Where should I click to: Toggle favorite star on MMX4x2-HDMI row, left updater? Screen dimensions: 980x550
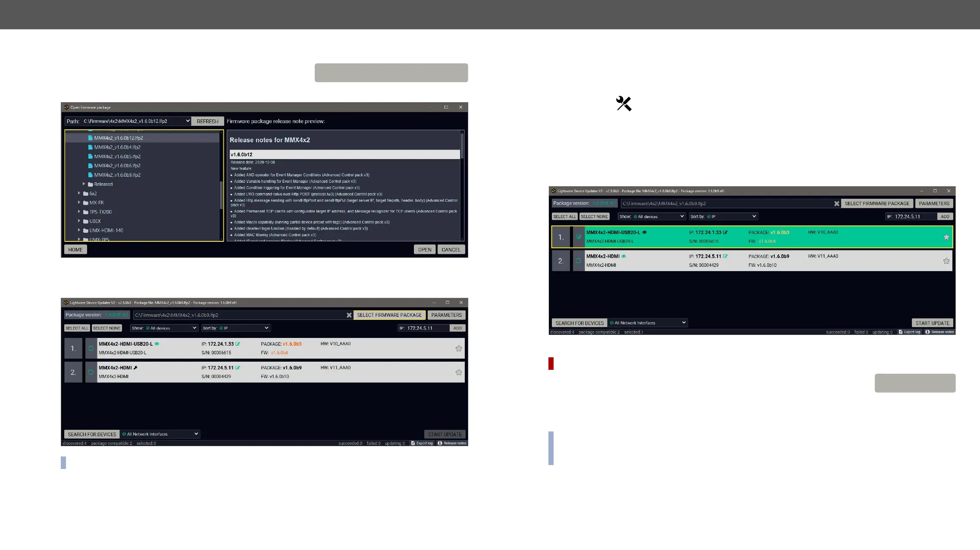tap(459, 372)
